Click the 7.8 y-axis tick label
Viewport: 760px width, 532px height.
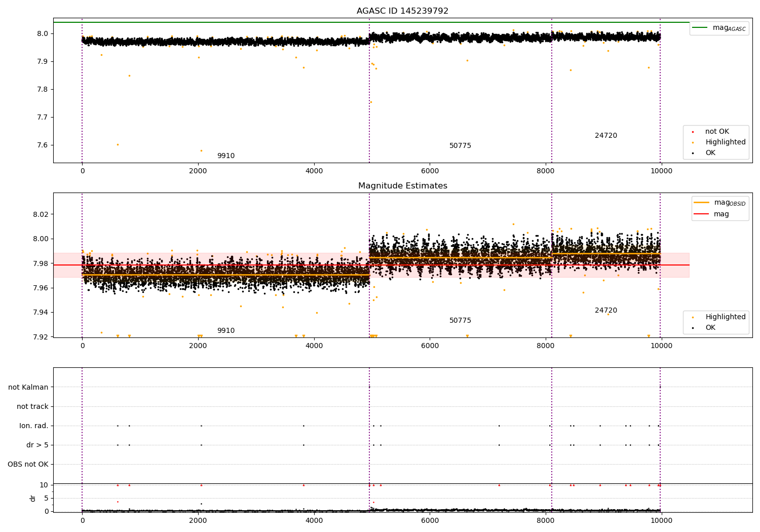(43, 90)
